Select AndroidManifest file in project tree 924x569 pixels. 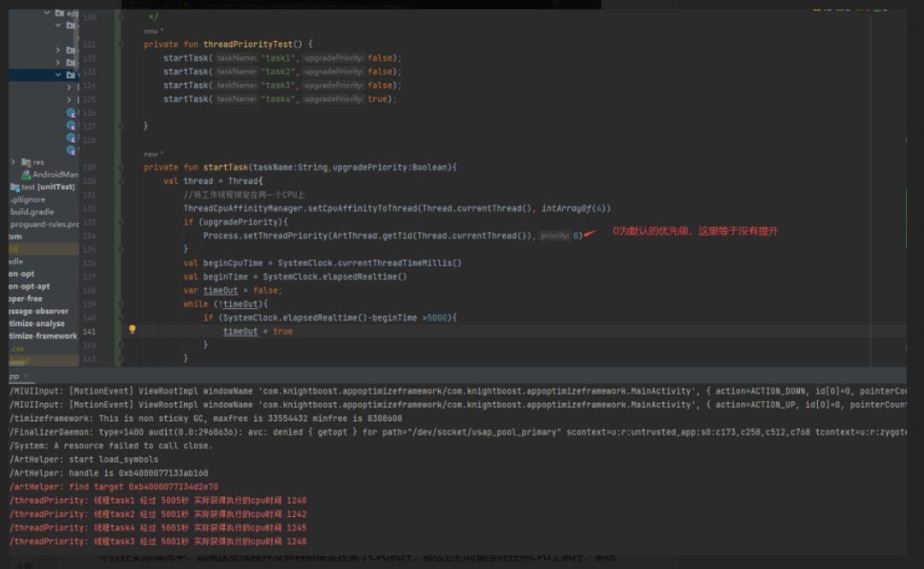(55, 175)
